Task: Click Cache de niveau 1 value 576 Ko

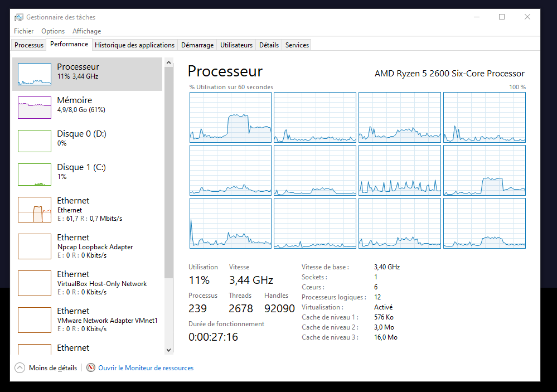Action: click(384, 317)
